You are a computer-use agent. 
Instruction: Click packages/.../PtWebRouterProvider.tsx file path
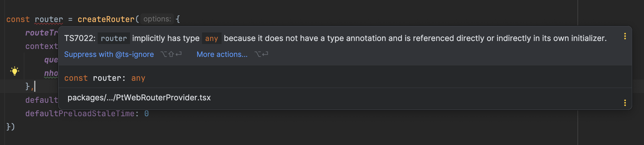tap(139, 98)
